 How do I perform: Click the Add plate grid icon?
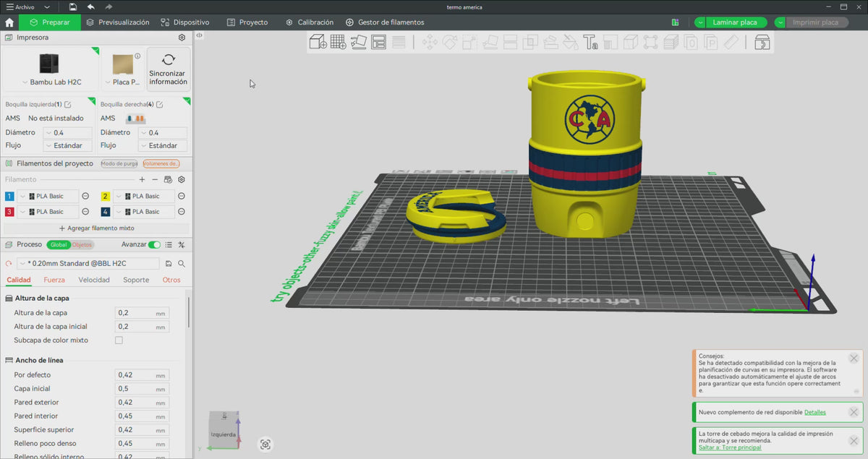tap(338, 42)
